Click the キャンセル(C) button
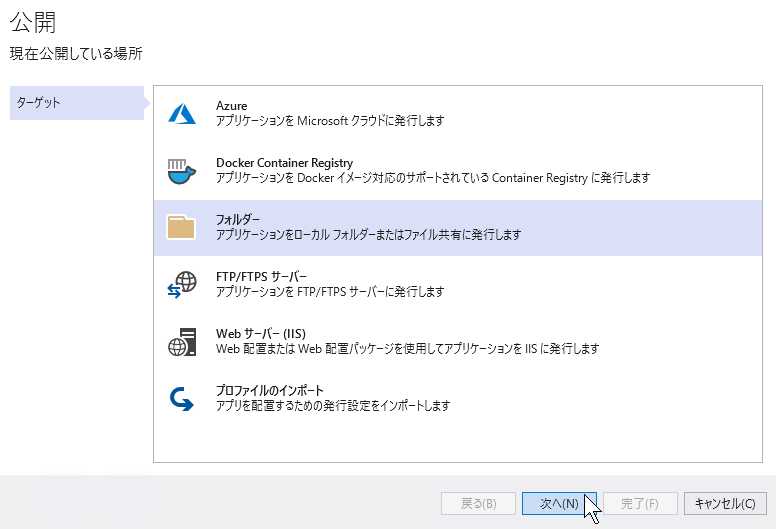Image resolution: width=776 pixels, height=529 pixels. 725,504
